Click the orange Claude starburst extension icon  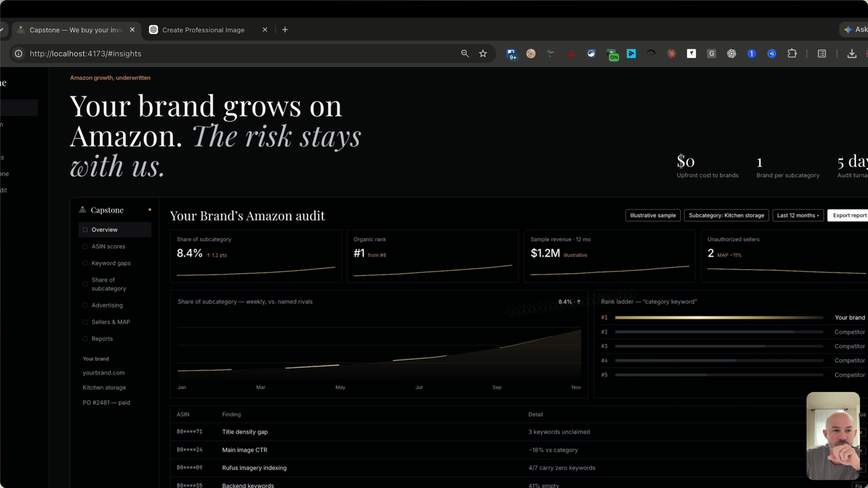tap(672, 54)
